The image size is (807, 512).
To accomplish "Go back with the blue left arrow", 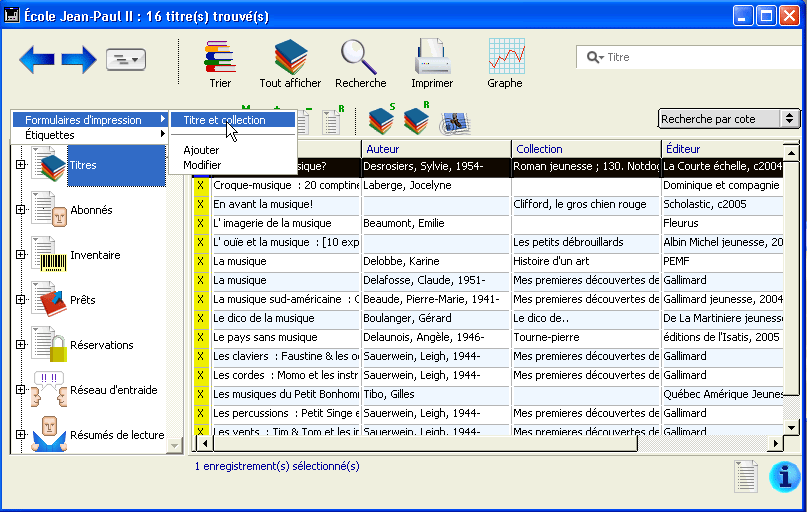I will tap(37, 60).
